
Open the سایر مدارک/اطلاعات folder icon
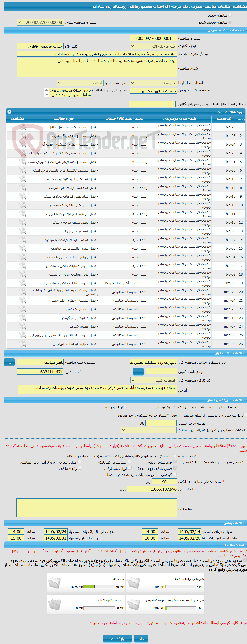(54, 605)
